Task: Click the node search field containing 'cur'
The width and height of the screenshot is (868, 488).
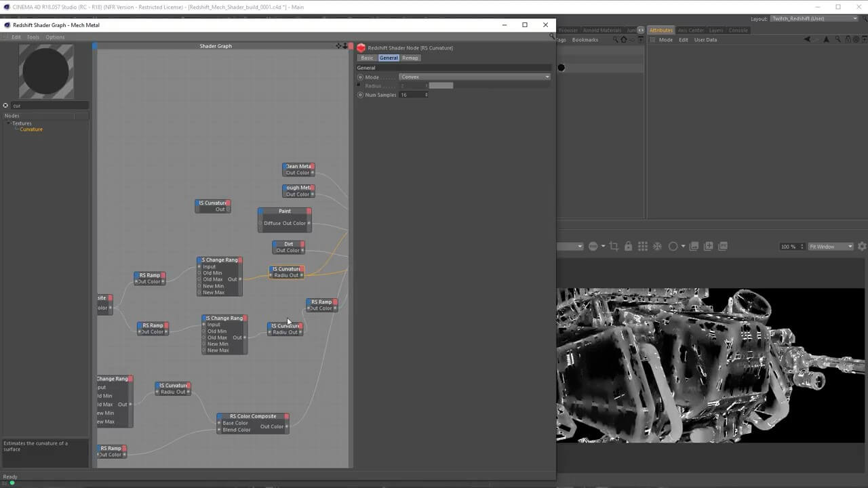Action: [49, 106]
